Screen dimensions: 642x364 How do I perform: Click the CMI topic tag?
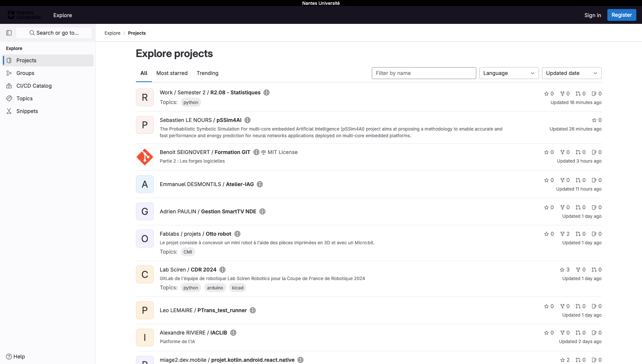tap(188, 252)
